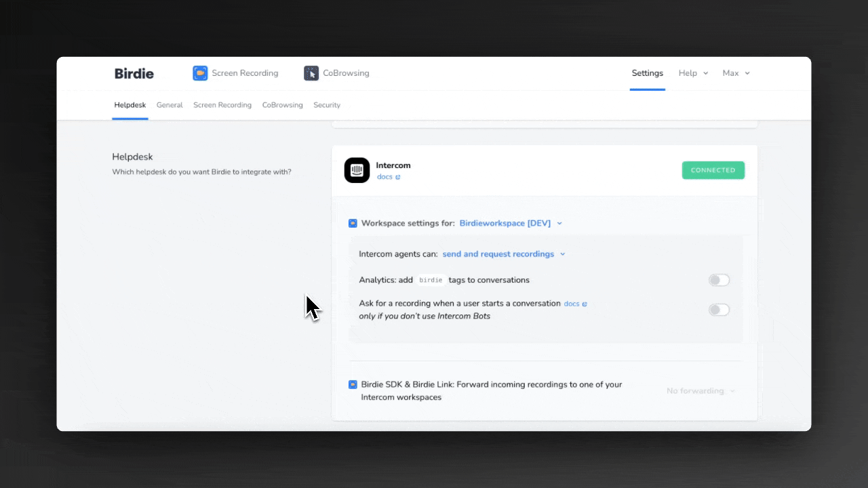
Task: Go to Settings in top navigation
Action: pyautogui.click(x=647, y=73)
